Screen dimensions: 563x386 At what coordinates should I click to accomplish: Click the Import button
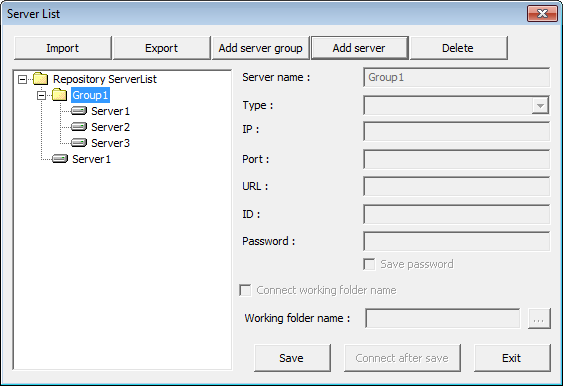click(x=62, y=48)
